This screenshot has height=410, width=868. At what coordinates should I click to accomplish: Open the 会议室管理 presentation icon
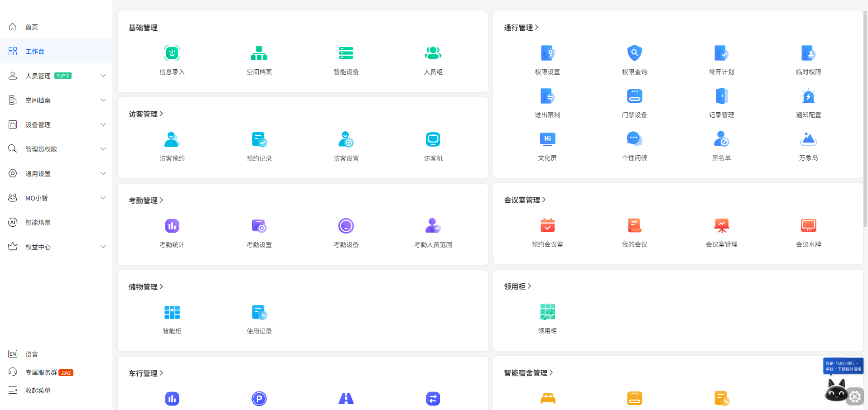[722, 225]
